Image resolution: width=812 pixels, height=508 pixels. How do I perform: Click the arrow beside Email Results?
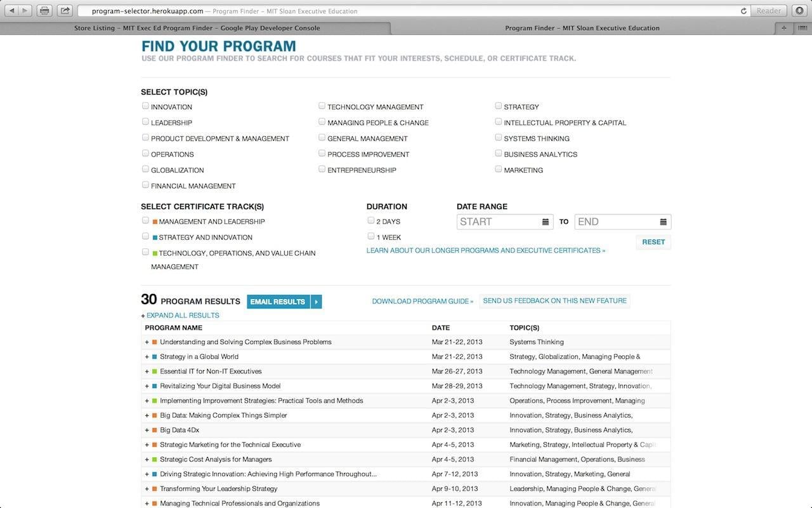coord(316,302)
